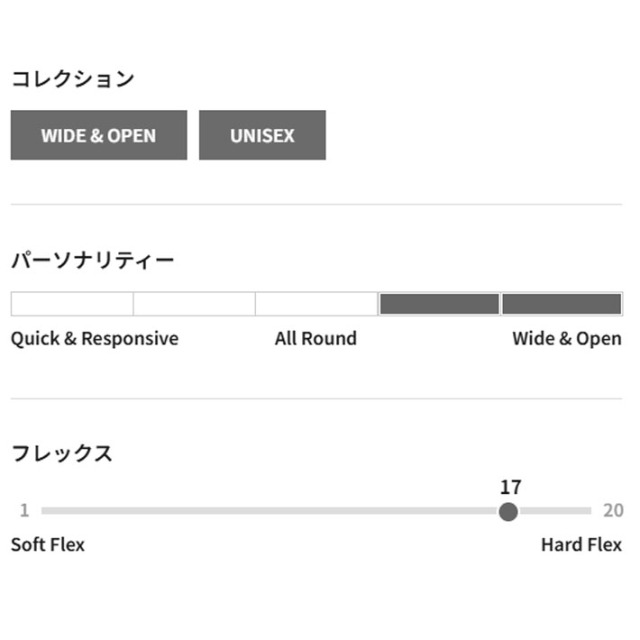Screen dimensions: 640x640
Task: Click the UNISEX collection tag
Action: click(262, 135)
